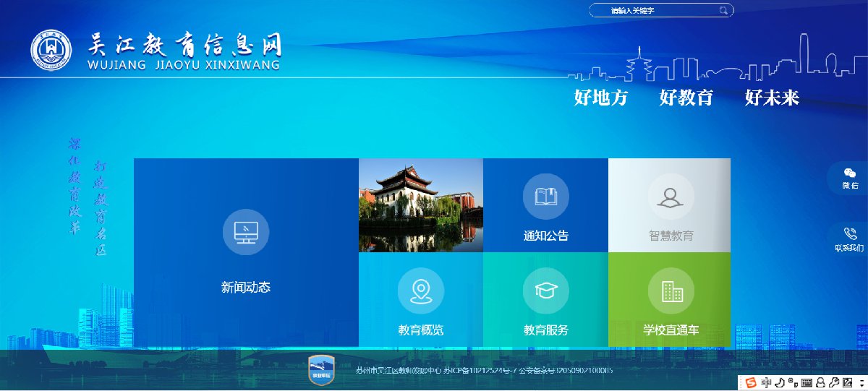
Task: Click the 学校直通车 building icon
Action: pos(671,291)
